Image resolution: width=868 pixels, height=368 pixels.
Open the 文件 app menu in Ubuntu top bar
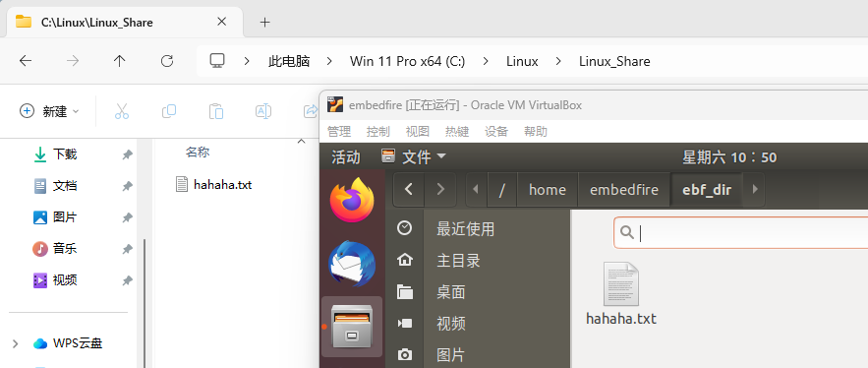click(414, 156)
